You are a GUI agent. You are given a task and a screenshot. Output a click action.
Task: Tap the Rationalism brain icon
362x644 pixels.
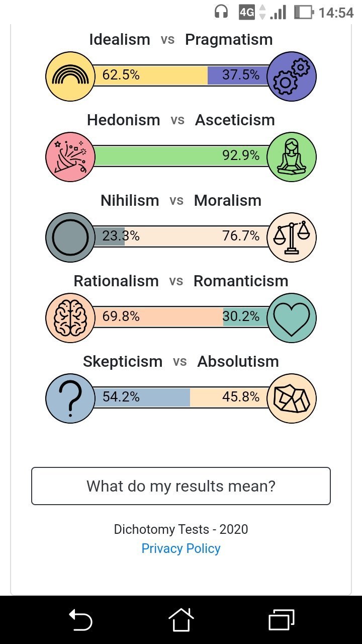tap(70, 317)
